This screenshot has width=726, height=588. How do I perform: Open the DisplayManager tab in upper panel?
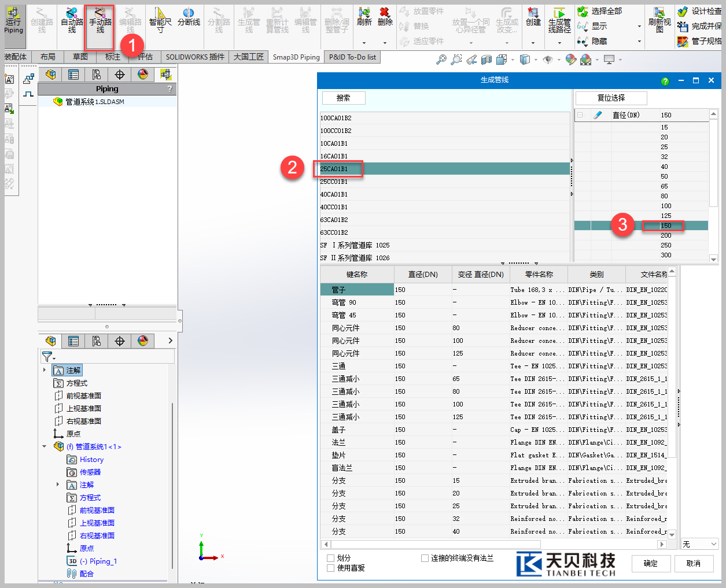pyautogui.click(x=143, y=75)
